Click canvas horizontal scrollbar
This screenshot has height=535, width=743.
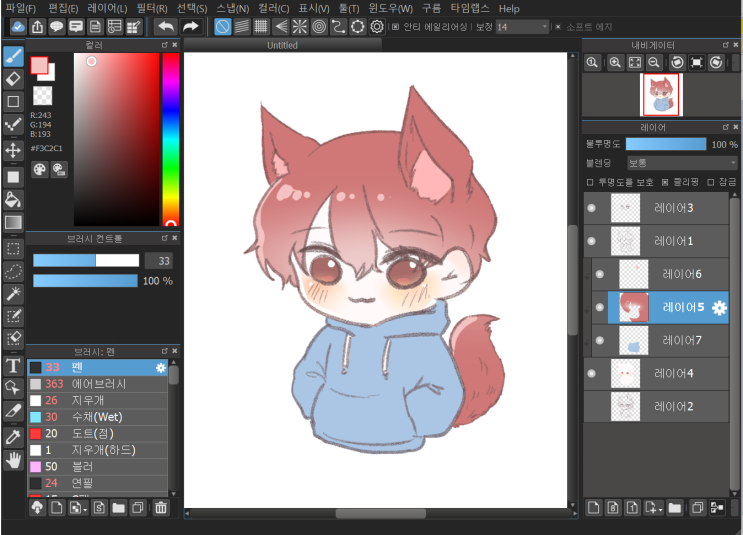pos(381,514)
